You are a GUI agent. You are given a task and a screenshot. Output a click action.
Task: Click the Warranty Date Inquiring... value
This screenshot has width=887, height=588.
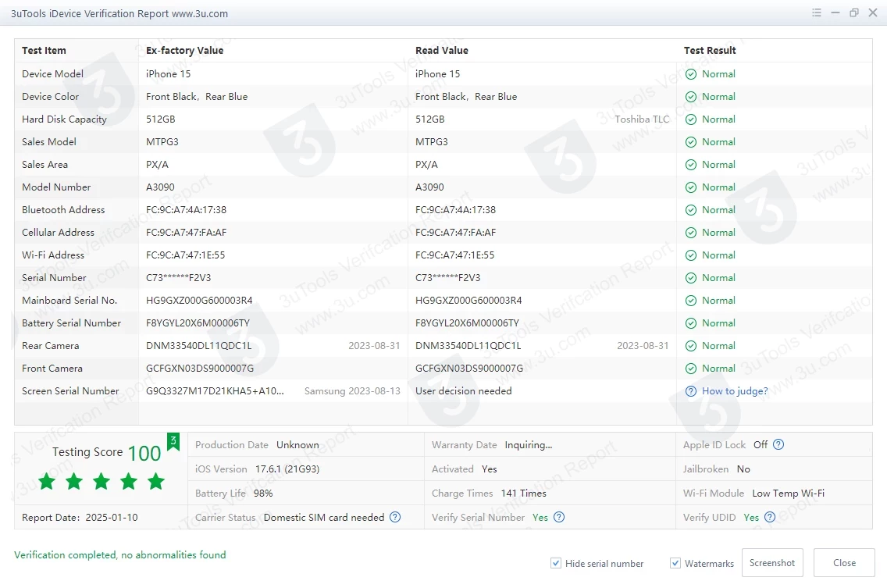[x=529, y=445]
